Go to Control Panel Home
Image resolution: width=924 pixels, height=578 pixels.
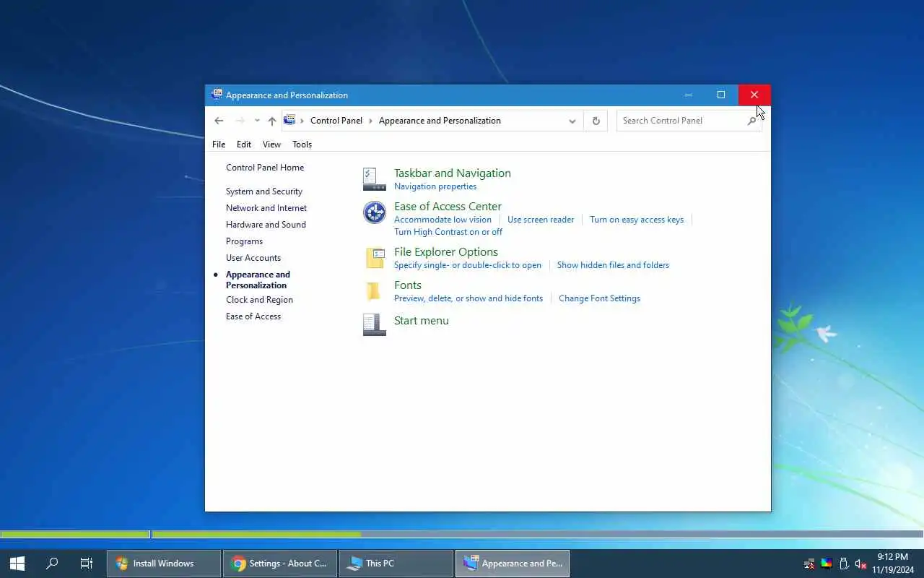coord(265,168)
